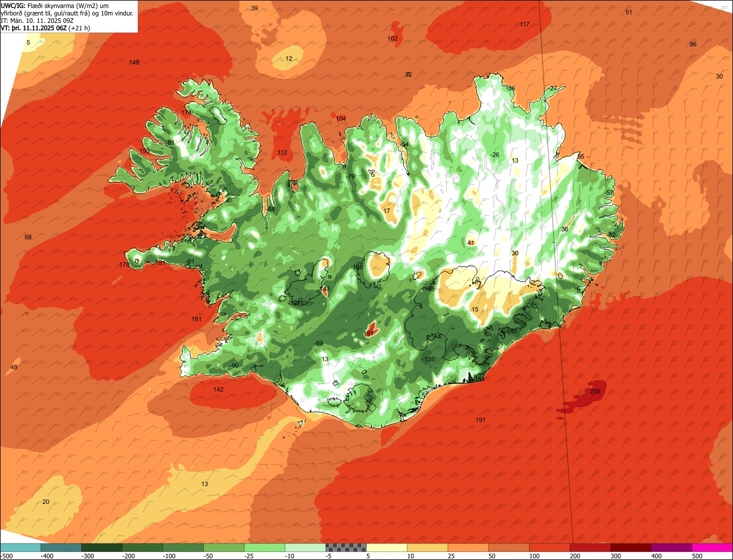Click the legend label -500

pyautogui.click(x=5, y=556)
